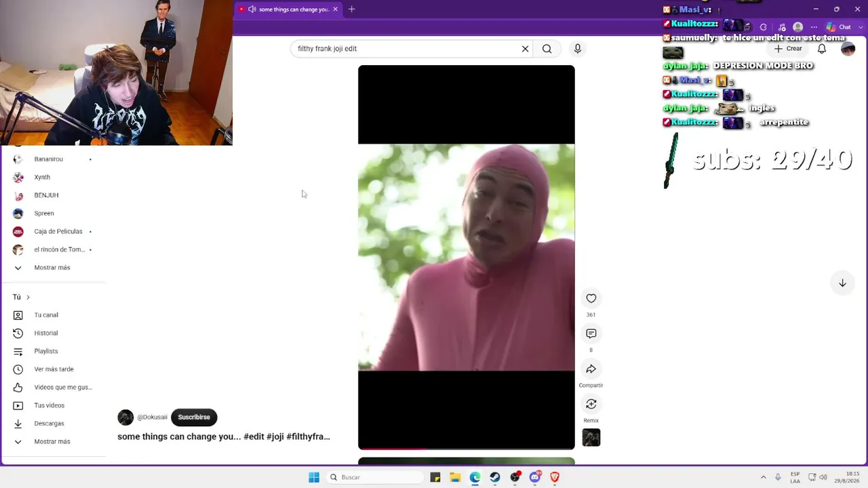Open the browser extensions puzzle icon
This screenshot has height=488, width=868.
pos(764,27)
